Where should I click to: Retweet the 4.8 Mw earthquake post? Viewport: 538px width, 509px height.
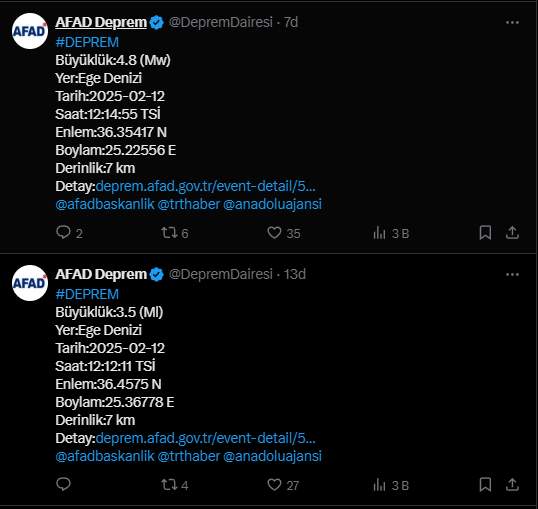(x=169, y=233)
